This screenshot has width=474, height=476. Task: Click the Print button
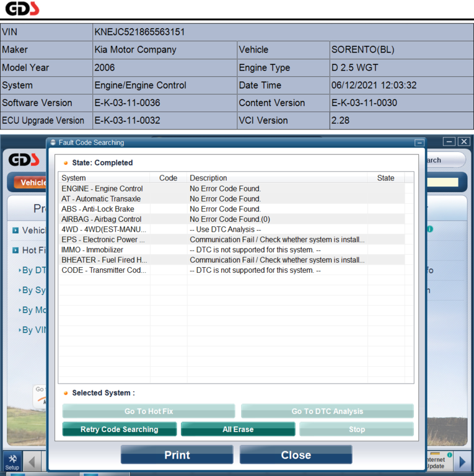[177, 454]
